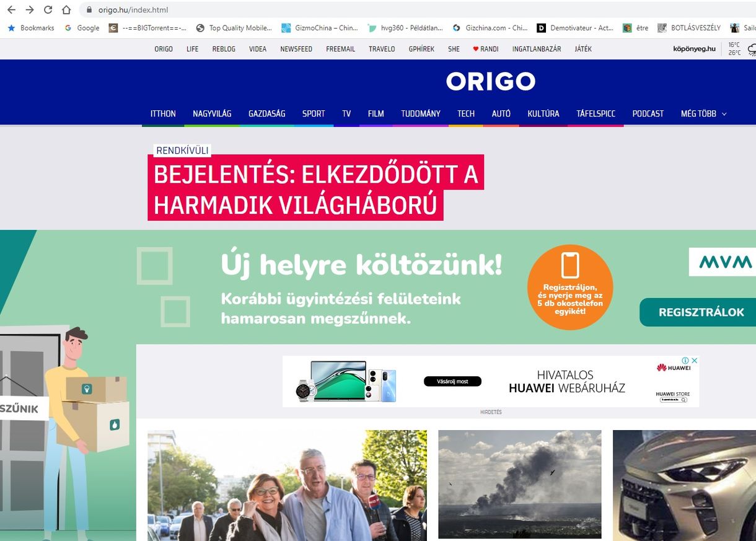Click orange Regisztráljon okostelefon circle

pos(570,287)
